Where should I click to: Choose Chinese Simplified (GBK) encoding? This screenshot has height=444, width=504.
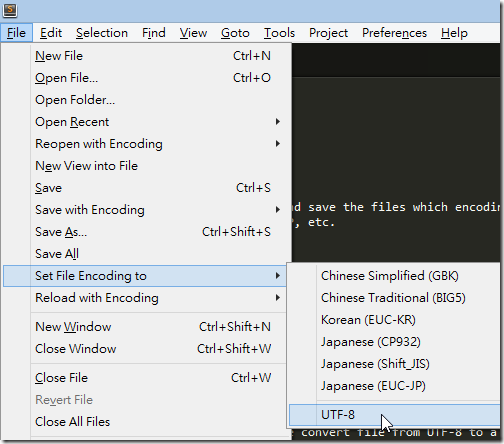pyautogui.click(x=395, y=276)
